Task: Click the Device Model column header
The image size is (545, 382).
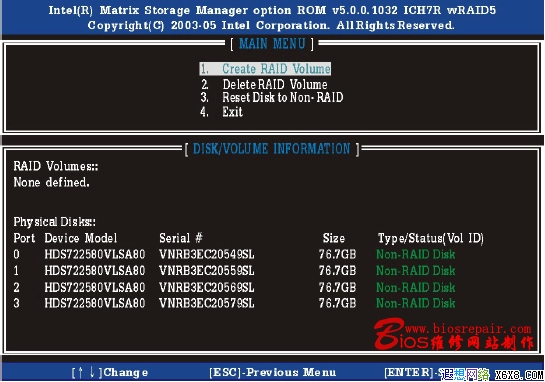Action: pos(81,238)
